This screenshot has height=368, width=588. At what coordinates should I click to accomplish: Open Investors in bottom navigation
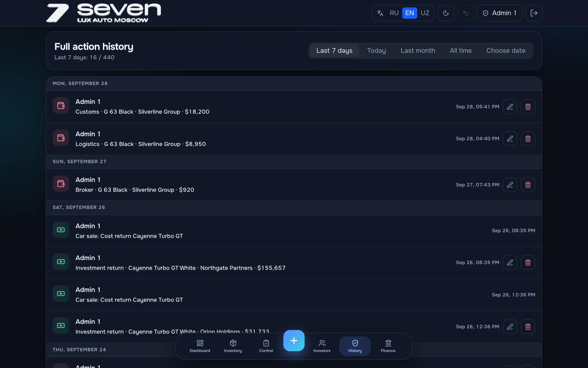pyautogui.click(x=322, y=346)
